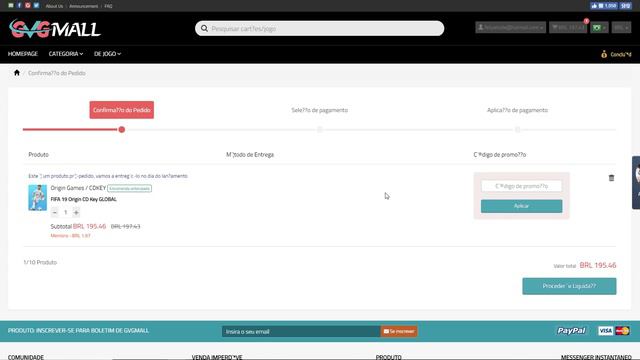Click the Proceder à Liquidação button
The image size is (640, 360).
click(569, 286)
